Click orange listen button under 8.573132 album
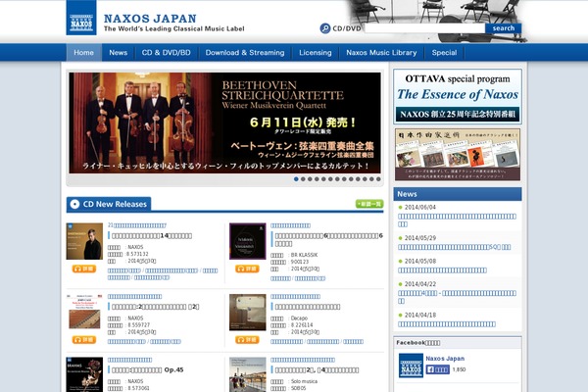The image size is (588, 392). 84,269
